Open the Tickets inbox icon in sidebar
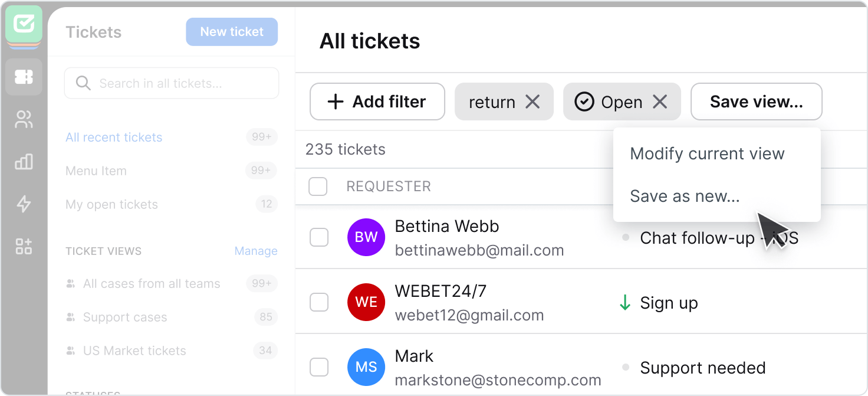 24,77
